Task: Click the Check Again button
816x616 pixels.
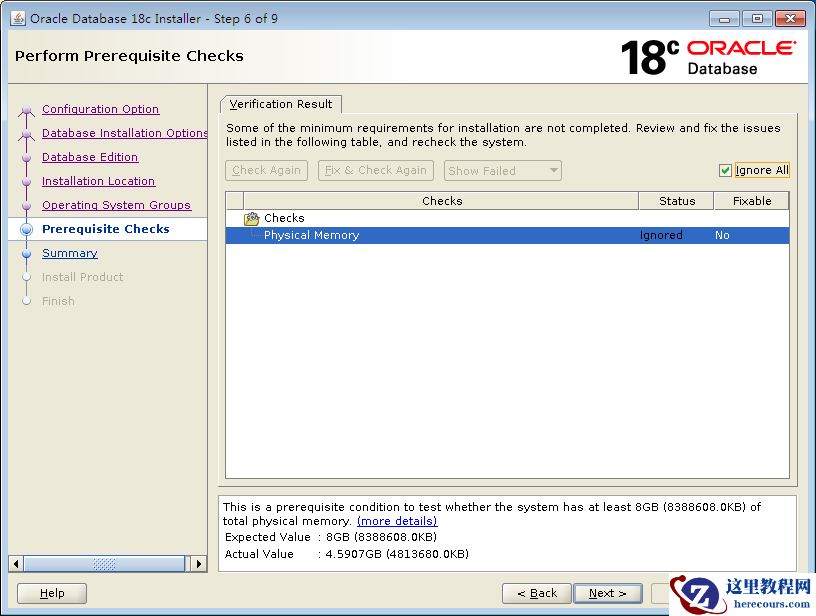Action: (x=266, y=171)
